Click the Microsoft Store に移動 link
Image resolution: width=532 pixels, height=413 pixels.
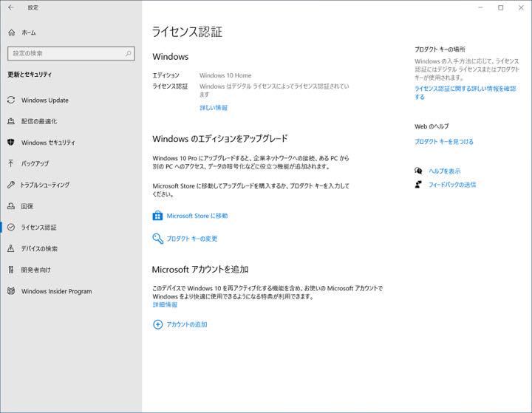tap(197, 216)
